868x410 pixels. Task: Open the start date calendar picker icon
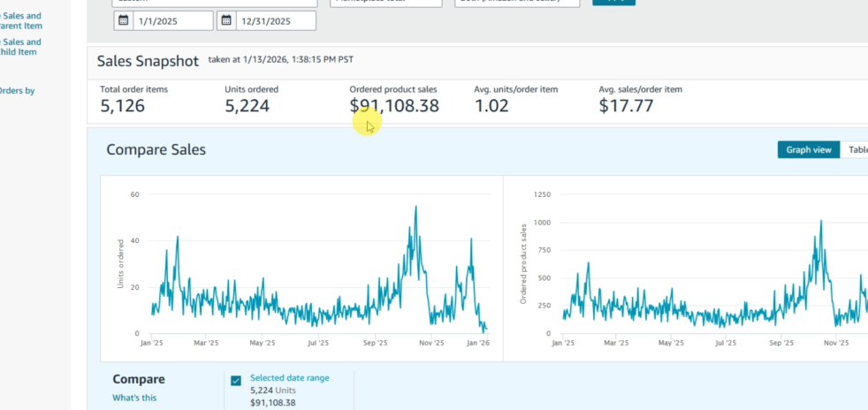pos(123,21)
